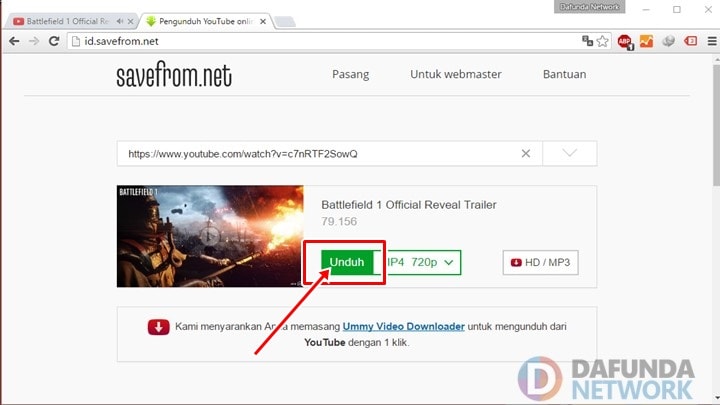The width and height of the screenshot is (720, 405).
Task: Clear the URL field with the X icon
Action: click(526, 153)
